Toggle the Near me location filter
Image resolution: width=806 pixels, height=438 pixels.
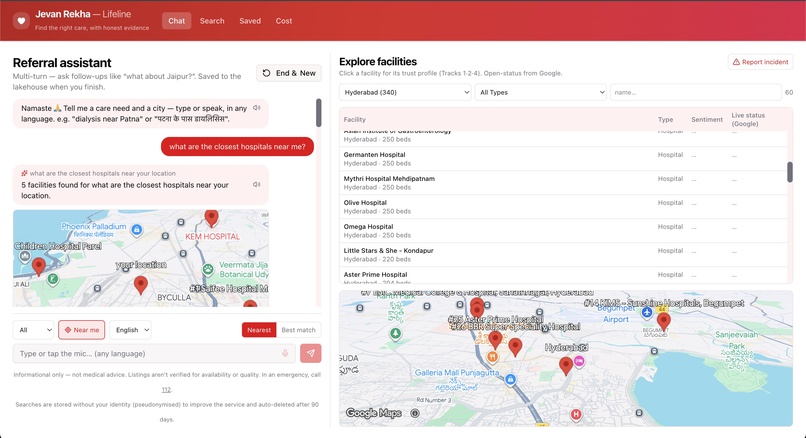tap(82, 330)
